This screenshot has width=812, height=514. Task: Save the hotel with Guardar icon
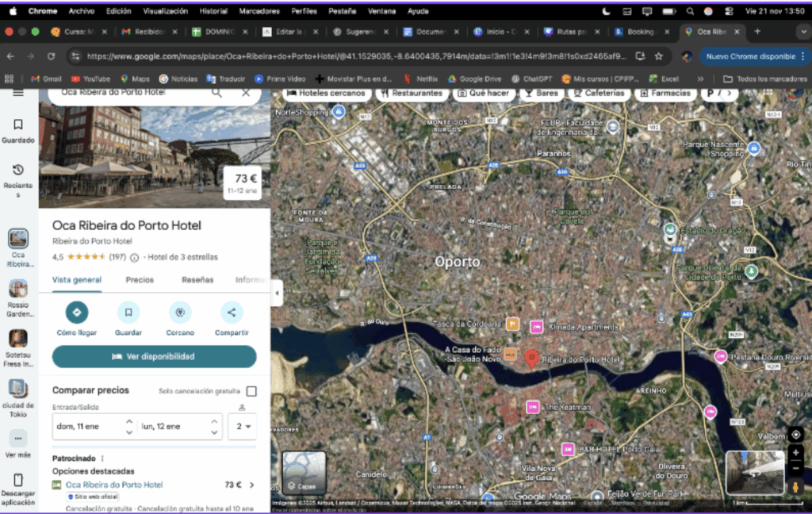click(128, 313)
